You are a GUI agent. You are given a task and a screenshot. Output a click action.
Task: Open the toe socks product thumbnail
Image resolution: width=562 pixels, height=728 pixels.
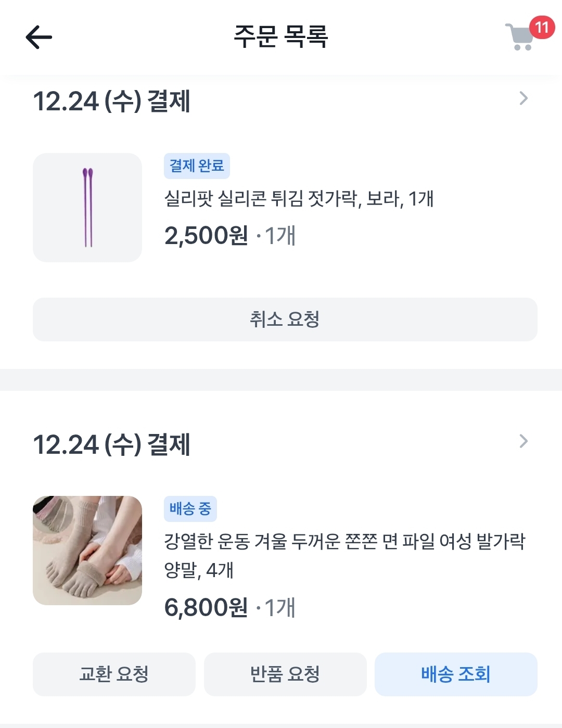click(x=87, y=551)
